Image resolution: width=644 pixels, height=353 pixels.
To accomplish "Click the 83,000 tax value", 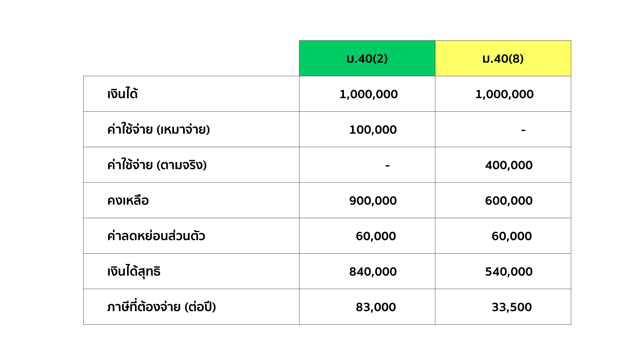I will pos(376,307).
